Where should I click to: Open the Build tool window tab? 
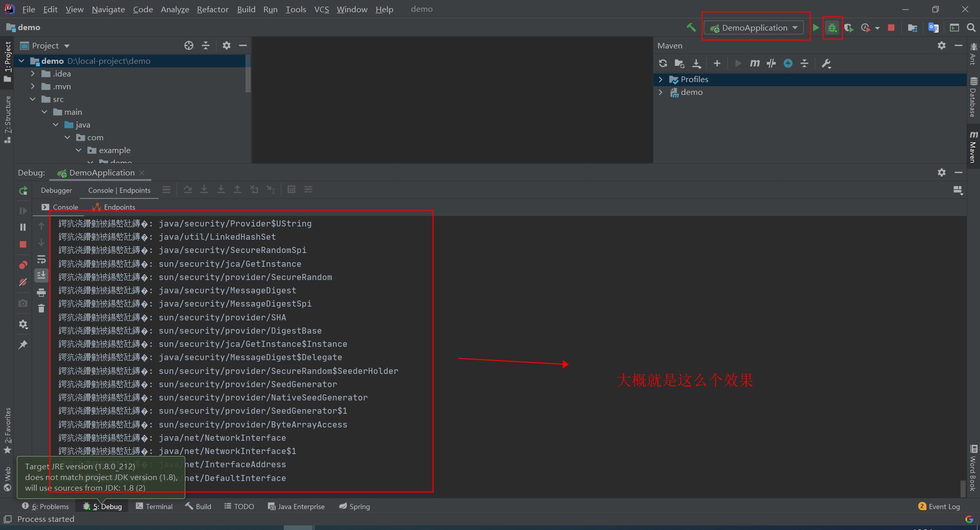pyautogui.click(x=198, y=507)
